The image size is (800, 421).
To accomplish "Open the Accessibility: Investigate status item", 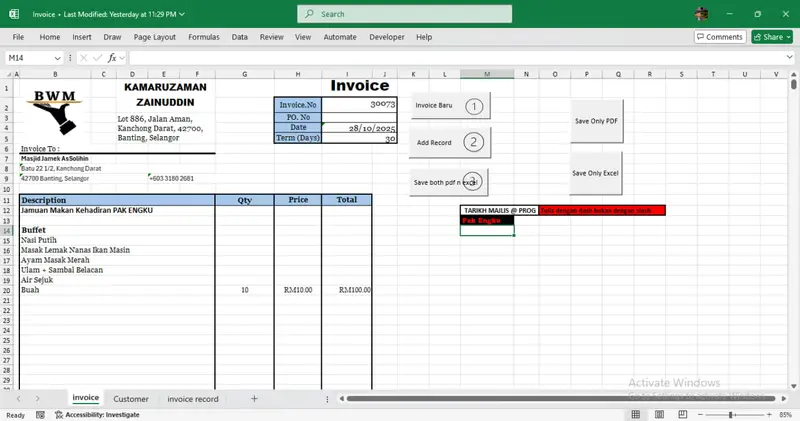I will pos(97,415).
